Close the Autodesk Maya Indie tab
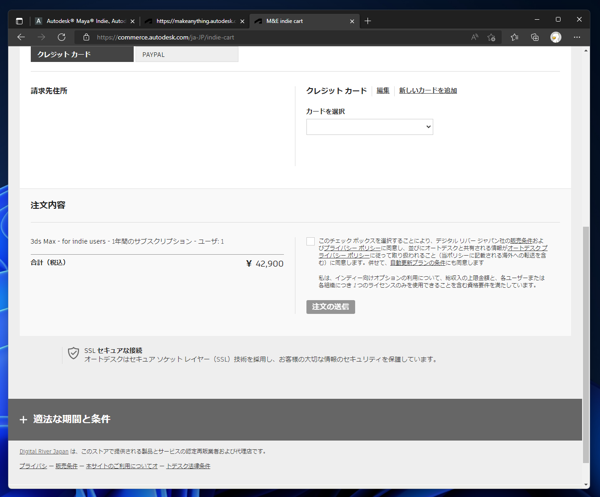Image resolution: width=600 pixels, height=497 pixels. tap(132, 21)
